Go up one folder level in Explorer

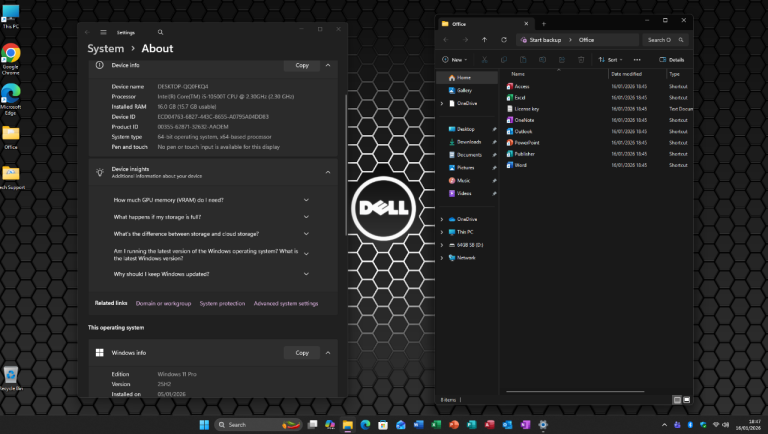(485, 40)
